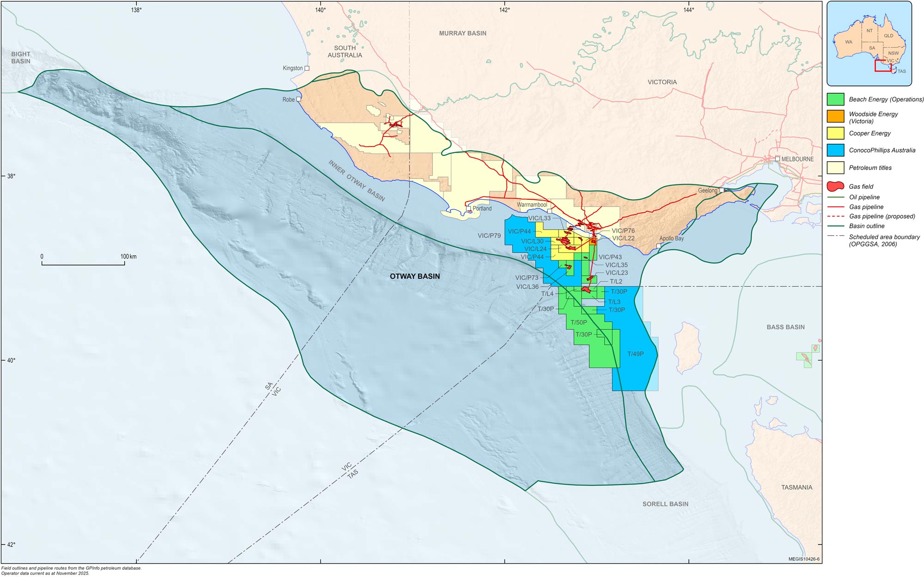This screenshot has width=924, height=577.
Task: Click the Robe town marker square
Action: pos(299,99)
